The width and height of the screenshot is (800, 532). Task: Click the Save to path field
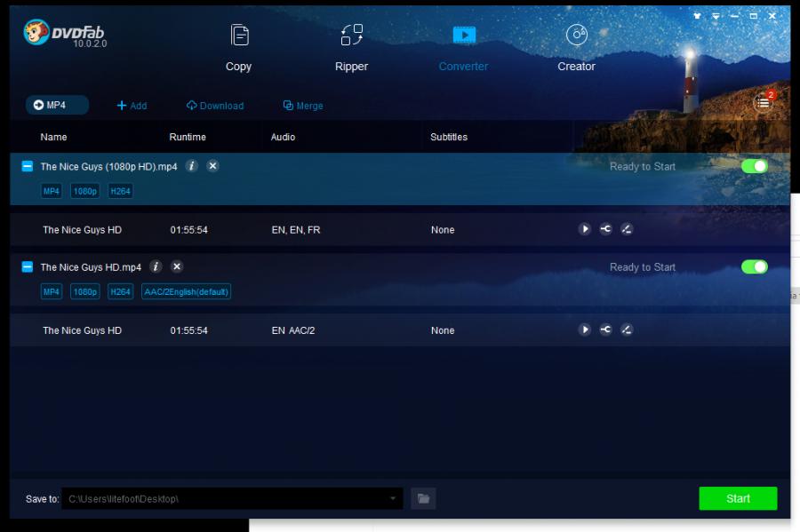click(x=232, y=498)
